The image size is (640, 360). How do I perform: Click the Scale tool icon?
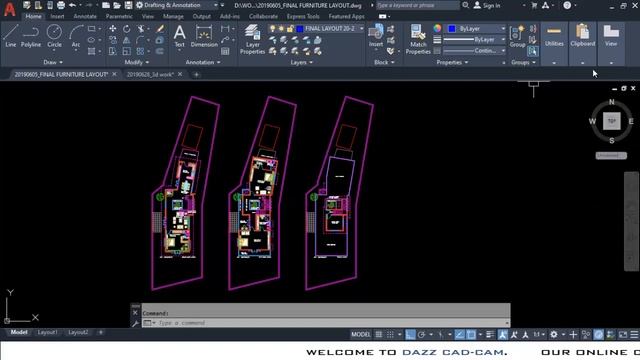click(x=127, y=51)
